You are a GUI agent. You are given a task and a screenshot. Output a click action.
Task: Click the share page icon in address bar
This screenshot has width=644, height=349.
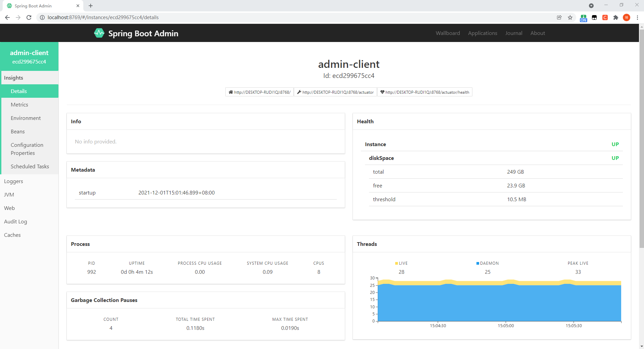click(559, 17)
